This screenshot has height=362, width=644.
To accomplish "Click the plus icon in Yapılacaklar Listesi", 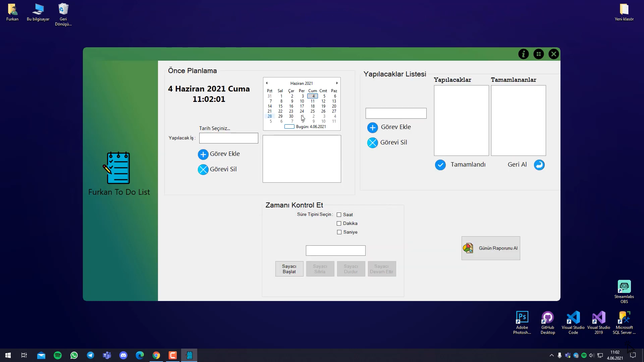I will pos(372,128).
